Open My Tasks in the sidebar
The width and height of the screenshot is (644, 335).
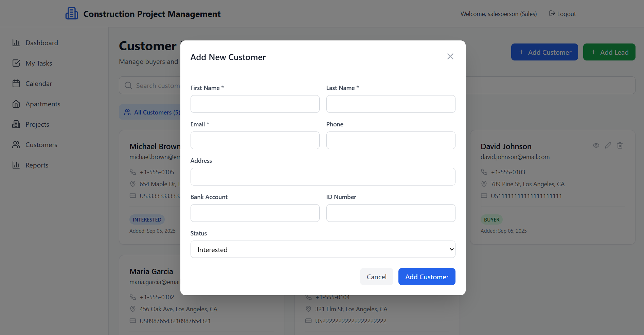pyautogui.click(x=39, y=63)
